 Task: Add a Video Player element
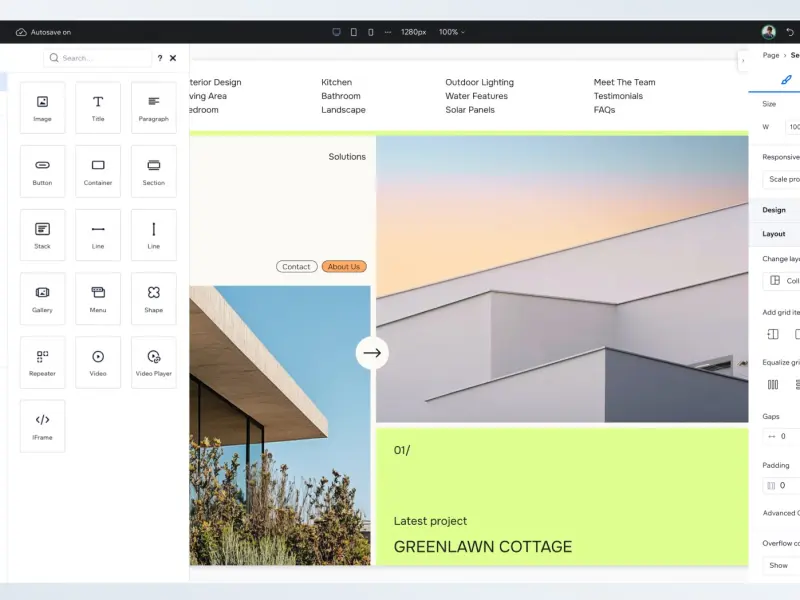[x=154, y=363]
